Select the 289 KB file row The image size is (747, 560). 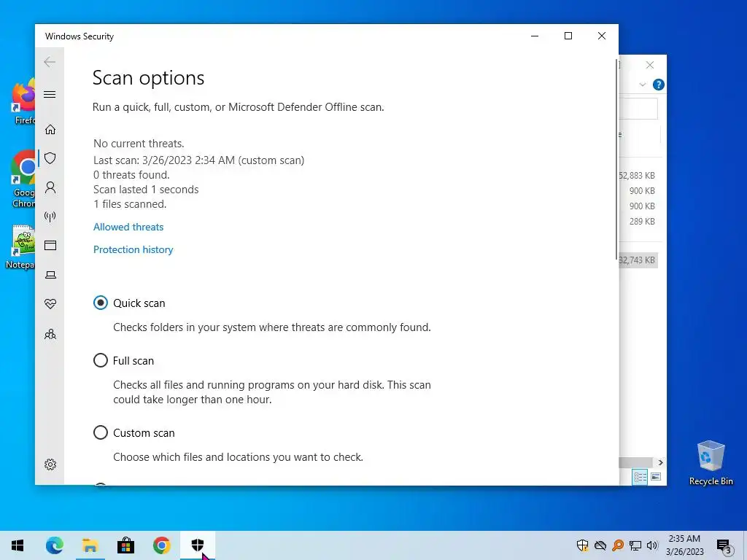637,222
